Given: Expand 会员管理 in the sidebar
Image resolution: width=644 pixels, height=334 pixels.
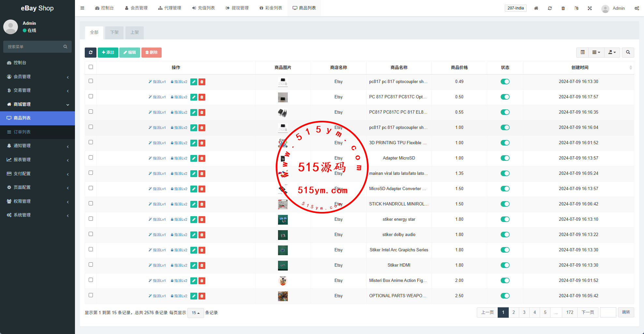Looking at the screenshot, I should click(37, 77).
